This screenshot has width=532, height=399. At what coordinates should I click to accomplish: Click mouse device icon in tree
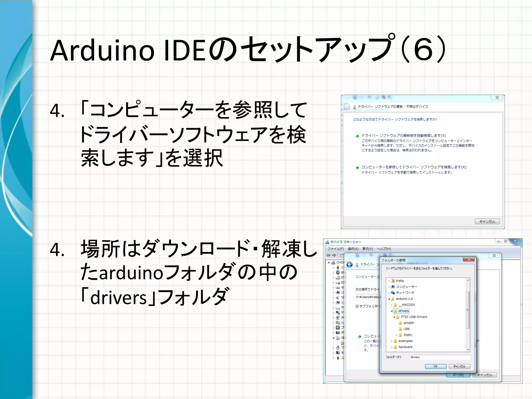click(x=338, y=348)
